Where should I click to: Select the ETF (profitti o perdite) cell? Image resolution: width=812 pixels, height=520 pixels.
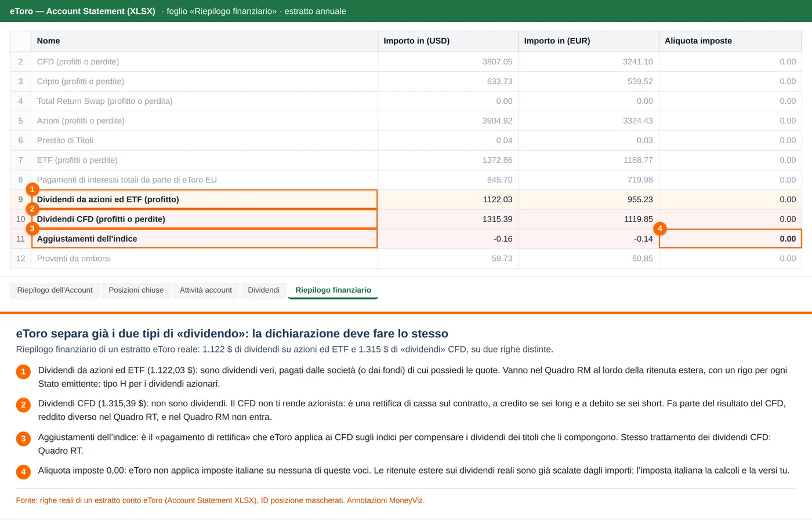click(204, 160)
